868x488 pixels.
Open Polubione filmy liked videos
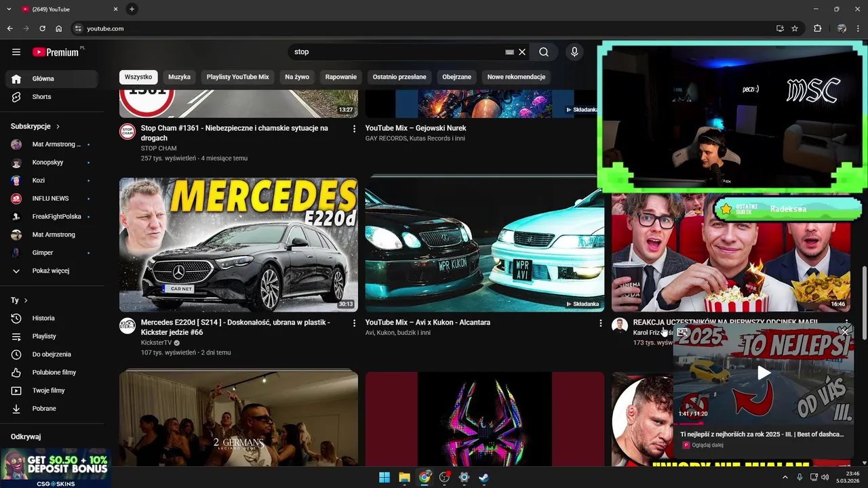[54, 373]
